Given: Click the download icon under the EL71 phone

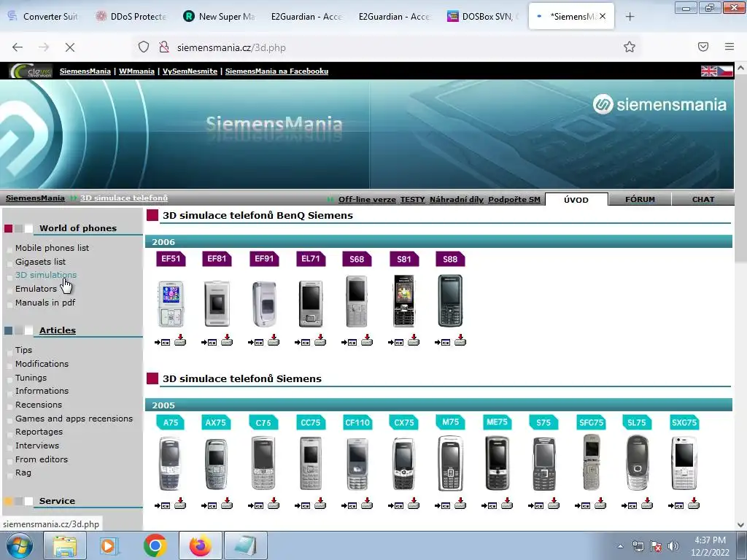Looking at the screenshot, I should click(x=320, y=340).
